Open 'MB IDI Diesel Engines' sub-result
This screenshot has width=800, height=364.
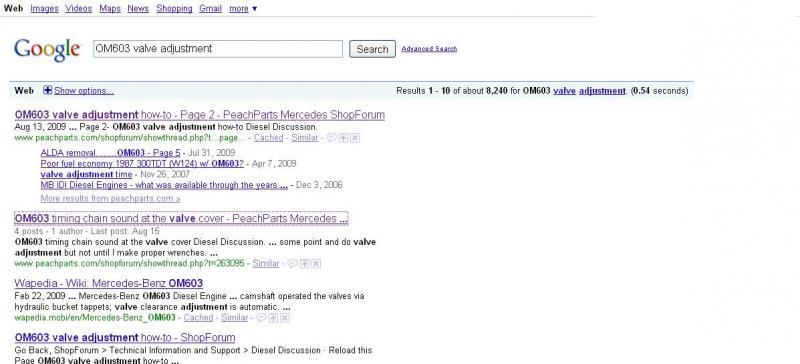164,185
